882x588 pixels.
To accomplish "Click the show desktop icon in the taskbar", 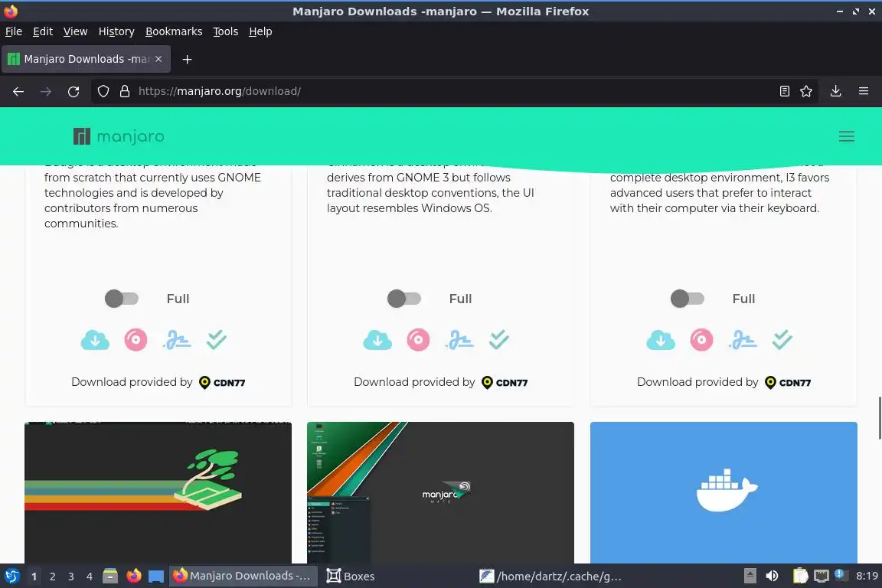I will [156, 577].
